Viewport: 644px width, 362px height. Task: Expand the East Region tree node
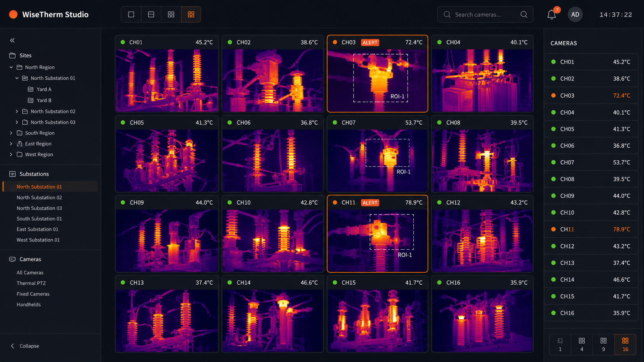point(11,144)
